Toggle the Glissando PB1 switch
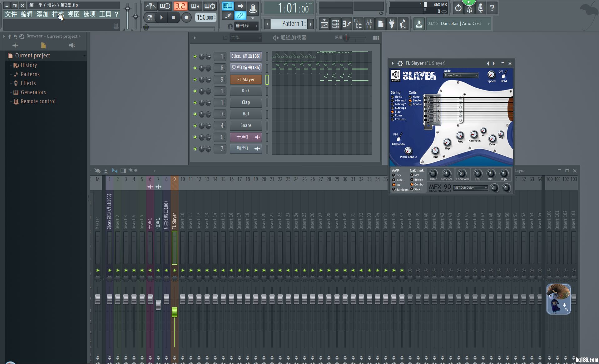The image size is (599, 364). [399, 137]
